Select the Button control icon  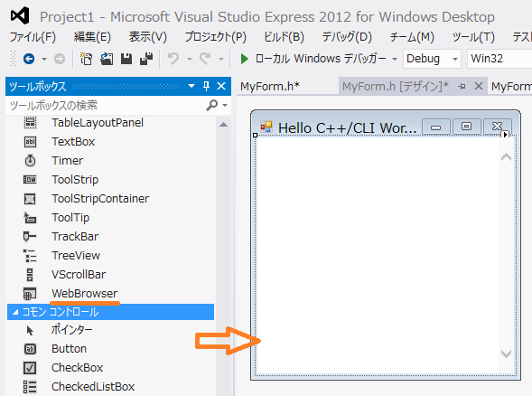(x=30, y=349)
